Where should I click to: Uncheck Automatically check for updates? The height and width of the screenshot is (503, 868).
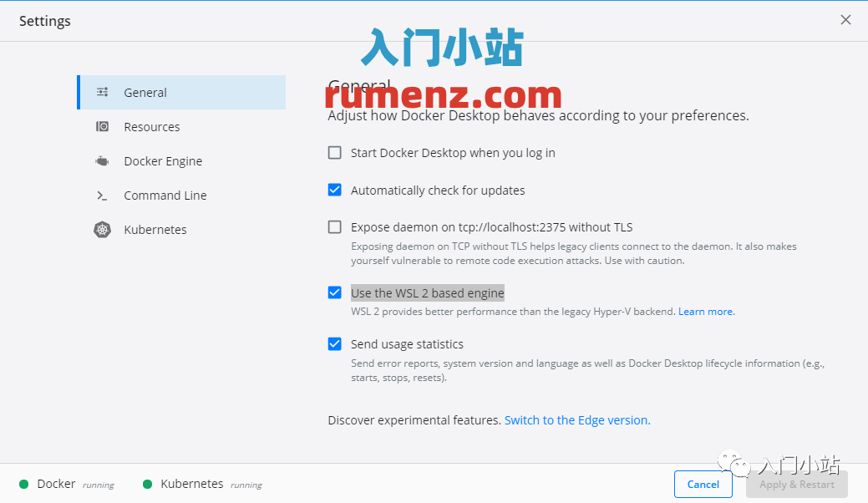click(334, 190)
